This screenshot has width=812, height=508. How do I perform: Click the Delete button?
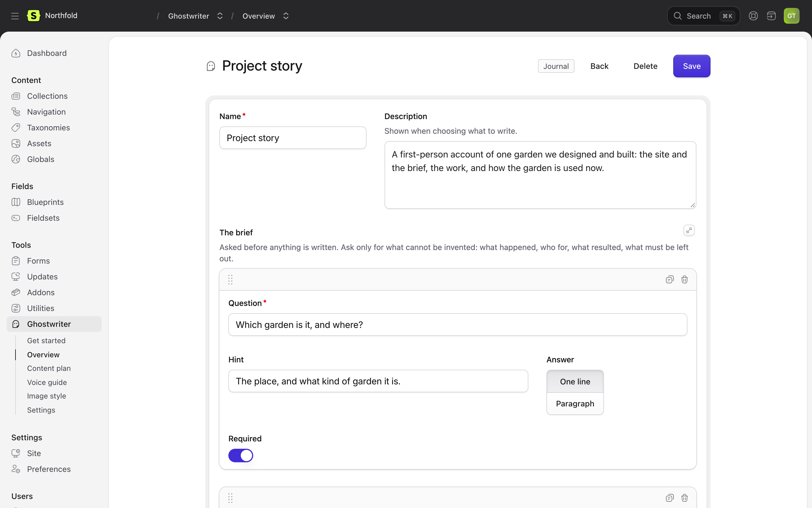pyautogui.click(x=645, y=66)
